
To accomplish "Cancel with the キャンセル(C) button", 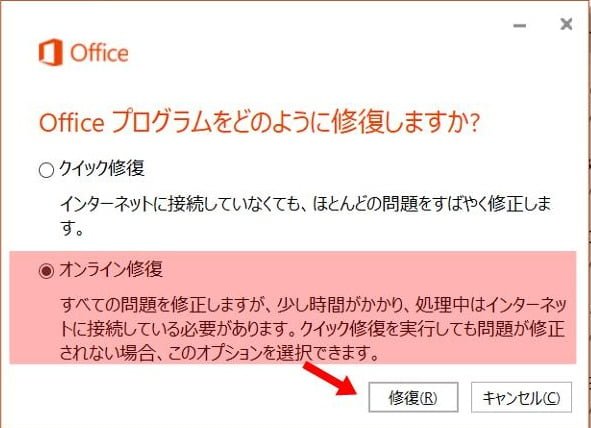I will point(521,397).
